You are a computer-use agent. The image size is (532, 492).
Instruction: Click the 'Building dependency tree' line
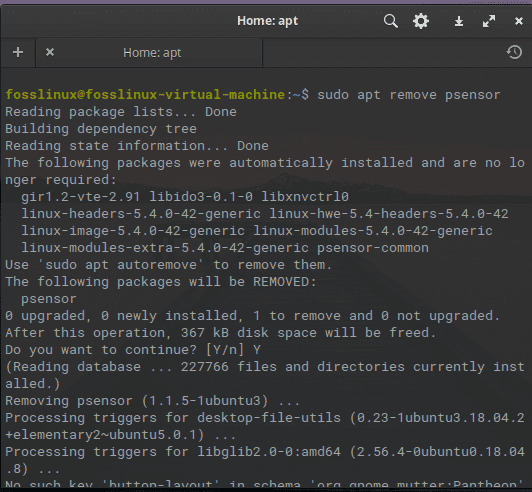point(101,129)
